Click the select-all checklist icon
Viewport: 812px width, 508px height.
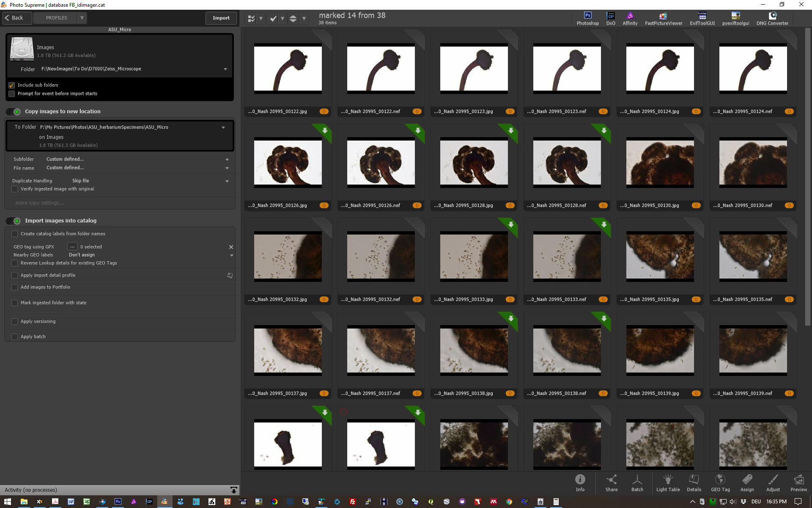click(x=251, y=18)
